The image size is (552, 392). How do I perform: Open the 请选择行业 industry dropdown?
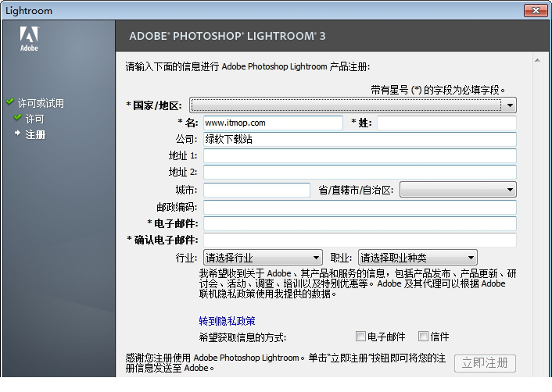coord(263,258)
